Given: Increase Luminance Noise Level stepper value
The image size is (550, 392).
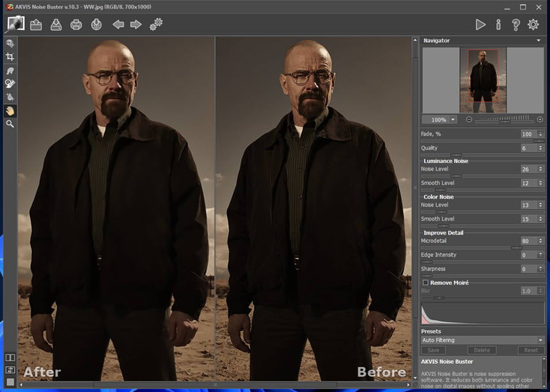Looking at the screenshot, I should coord(540,168).
